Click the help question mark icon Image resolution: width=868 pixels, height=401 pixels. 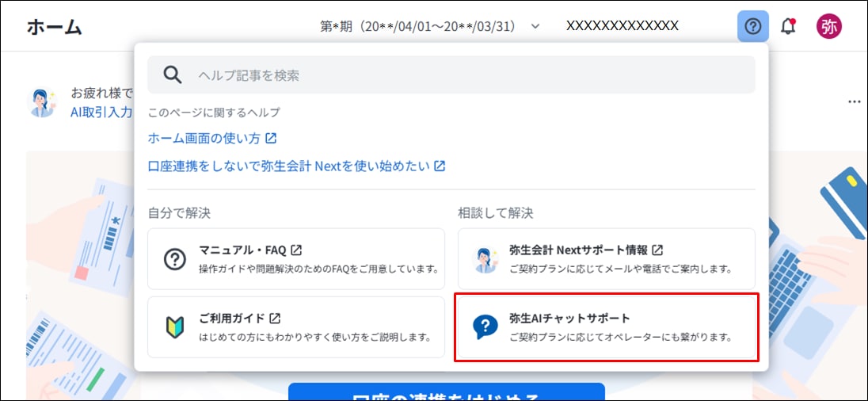tap(753, 26)
